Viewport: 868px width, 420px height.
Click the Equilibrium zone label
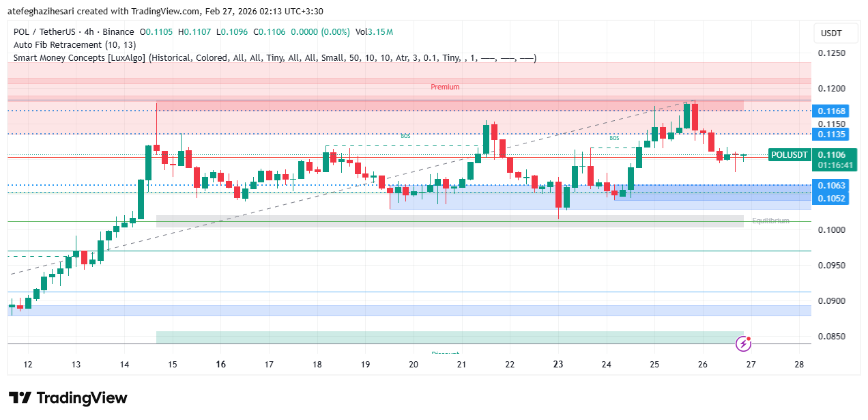pos(770,221)
